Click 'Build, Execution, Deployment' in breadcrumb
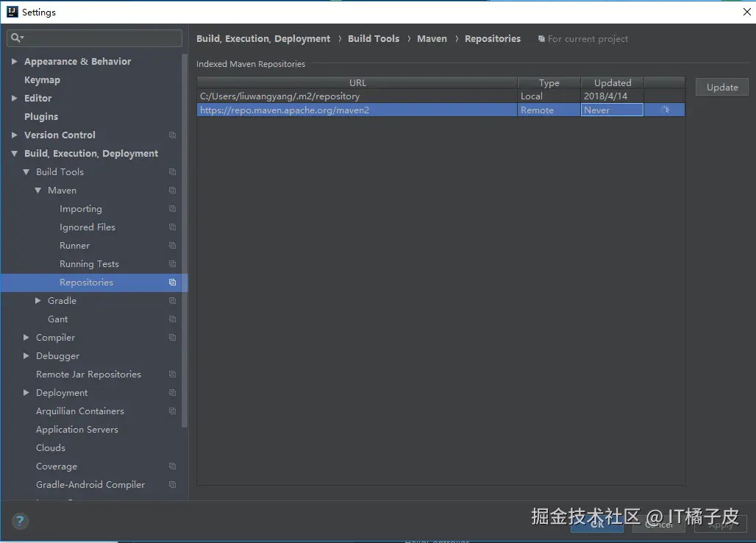The image size is (756, 543). [263, 38]
